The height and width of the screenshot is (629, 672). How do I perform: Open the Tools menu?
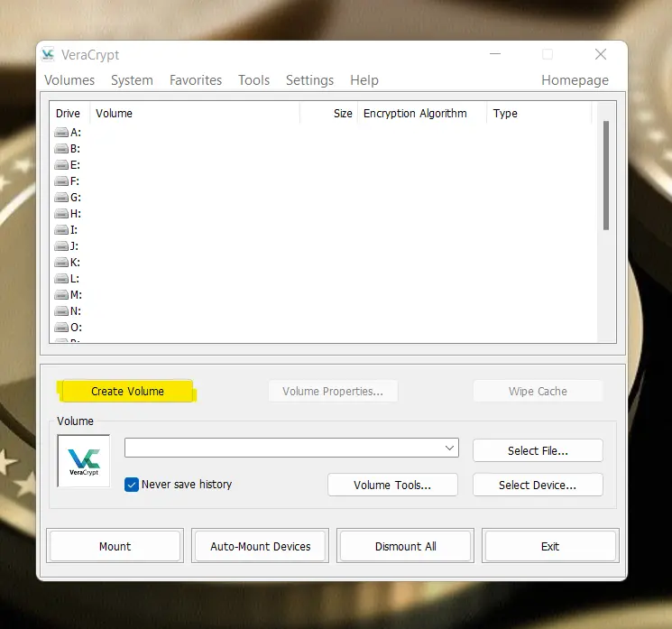[x=254, y=80]
